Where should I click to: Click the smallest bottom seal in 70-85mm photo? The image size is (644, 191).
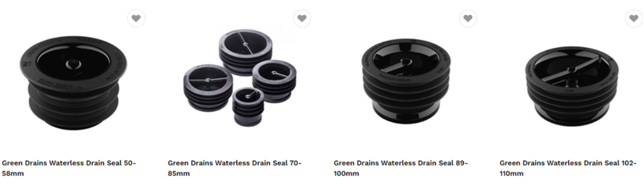point(248,106)
